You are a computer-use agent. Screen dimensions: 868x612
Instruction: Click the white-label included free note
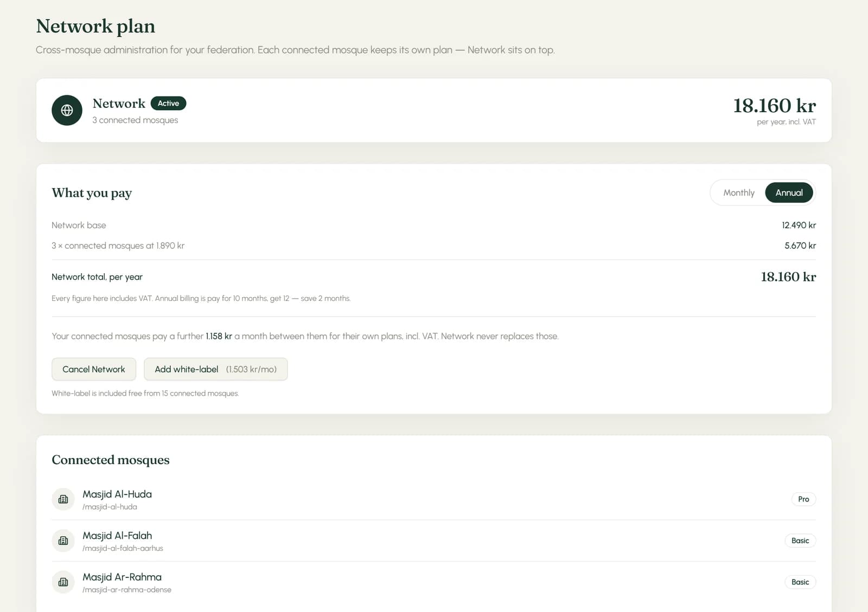tap(145, 394)
